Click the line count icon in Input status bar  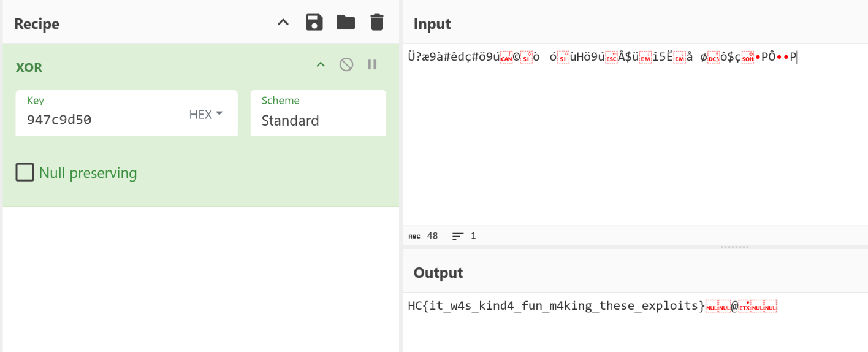(x=458, y=236)
